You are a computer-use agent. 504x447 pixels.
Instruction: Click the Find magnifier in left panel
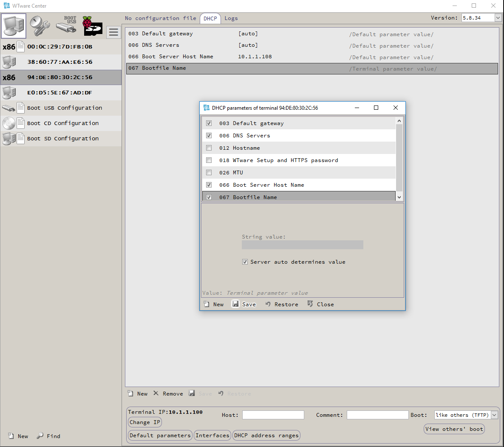40,436
